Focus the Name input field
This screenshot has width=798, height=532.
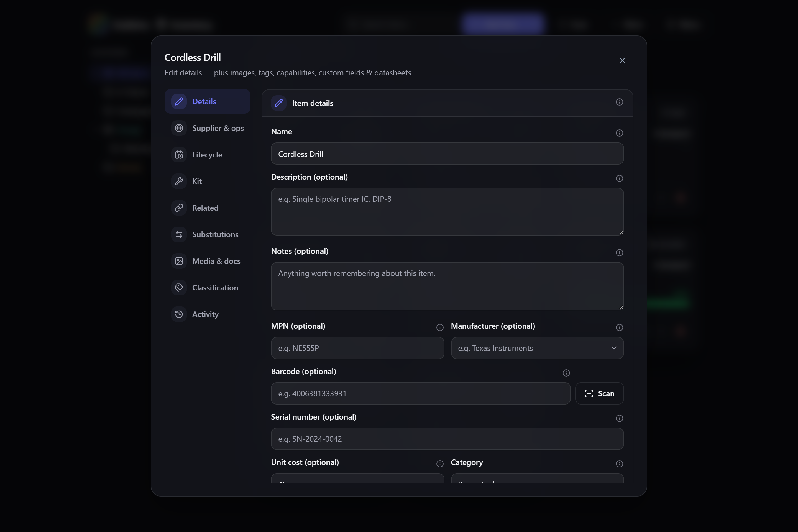[x=447, y=154]
